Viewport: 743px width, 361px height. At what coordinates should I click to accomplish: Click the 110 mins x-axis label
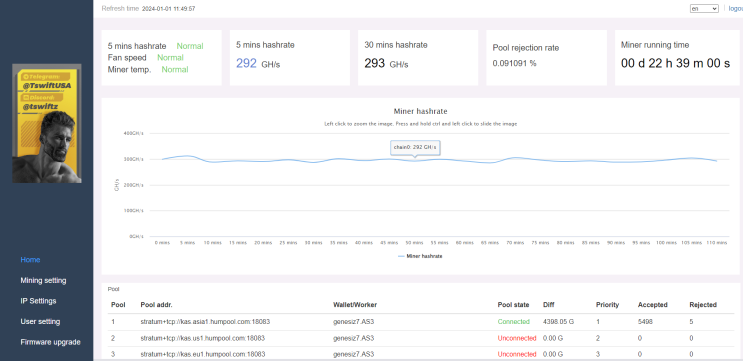click(717, 243)
